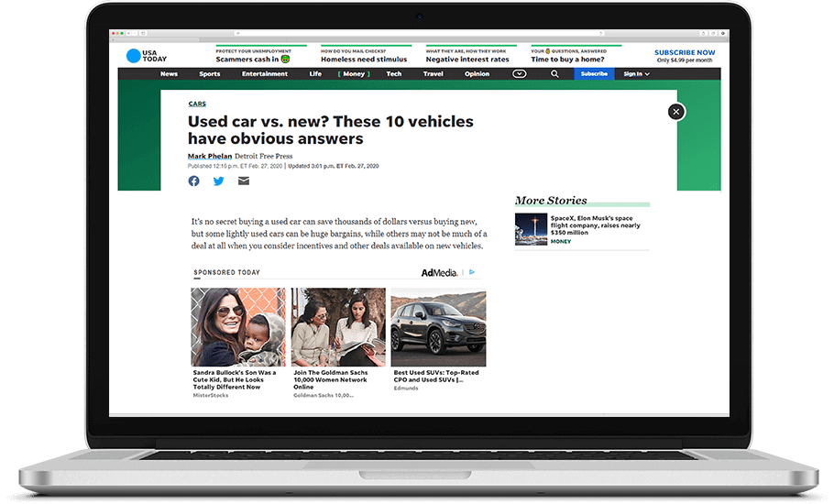Click the CARS category link
The height and width of the screenshot is (504, 834).
tap(197, 104)
